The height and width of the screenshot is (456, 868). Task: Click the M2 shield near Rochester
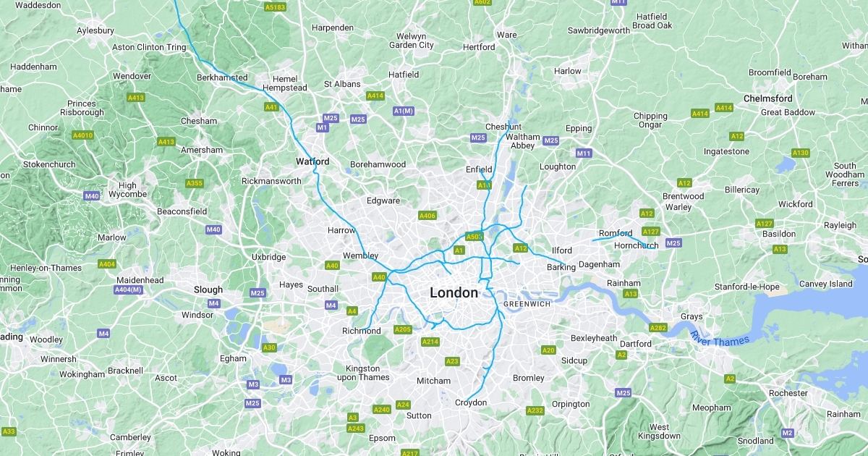pos(788,433)
